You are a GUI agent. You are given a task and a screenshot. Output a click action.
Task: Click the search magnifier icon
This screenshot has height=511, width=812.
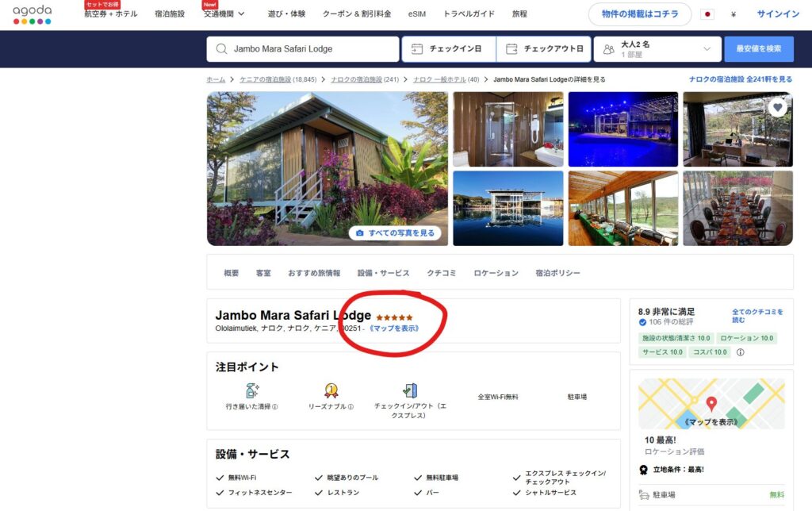click(x=222, y=48)
